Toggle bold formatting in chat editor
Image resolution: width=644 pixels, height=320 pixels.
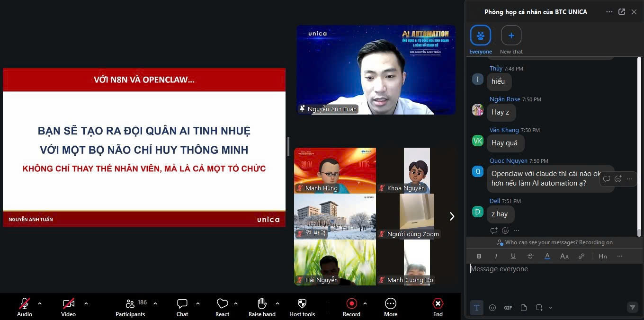(x=479, y=256)
